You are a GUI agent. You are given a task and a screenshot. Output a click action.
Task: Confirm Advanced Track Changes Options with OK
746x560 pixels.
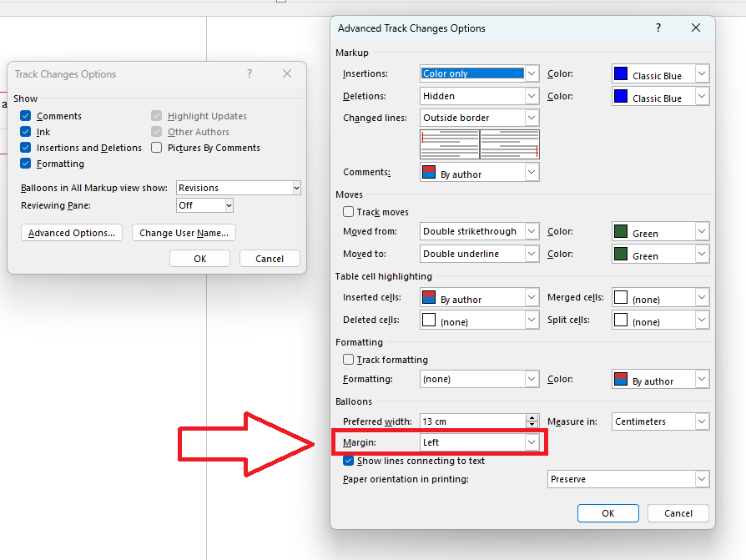608,513
